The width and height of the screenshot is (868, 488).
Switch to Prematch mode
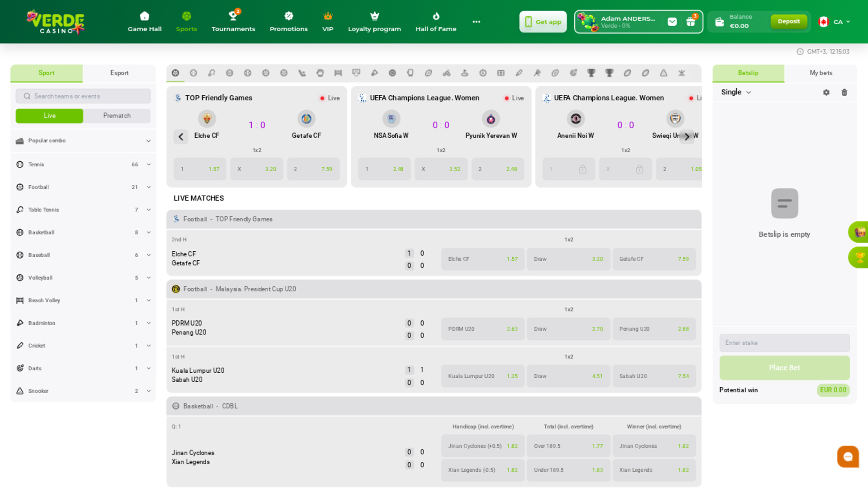pos(116,116)
